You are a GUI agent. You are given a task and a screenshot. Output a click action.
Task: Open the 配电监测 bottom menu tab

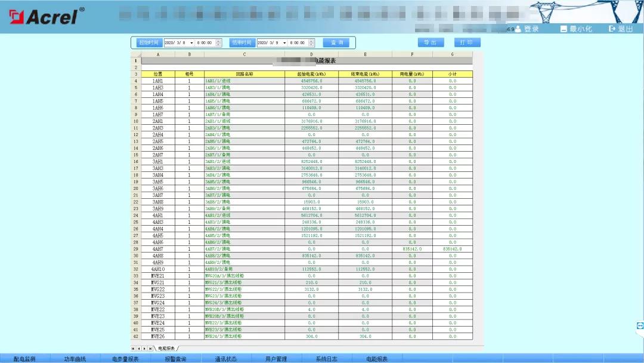24,359
